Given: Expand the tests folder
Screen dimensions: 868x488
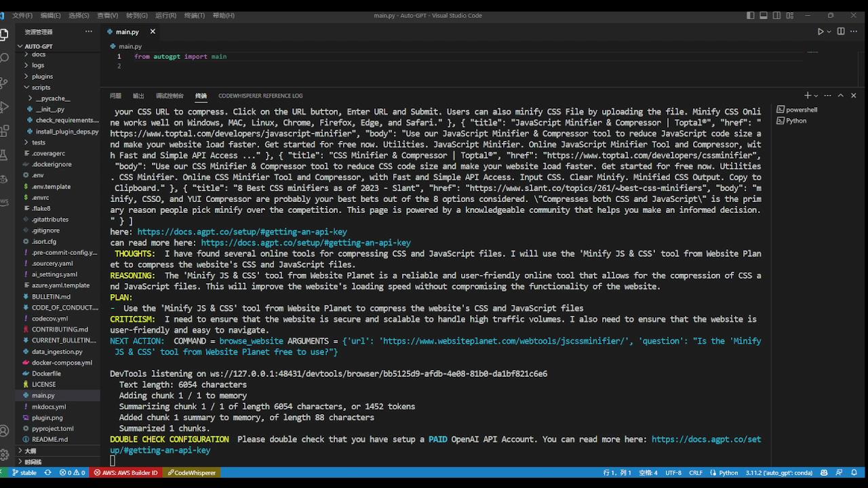Looking at the screenshot, I should tap(58, 142).
